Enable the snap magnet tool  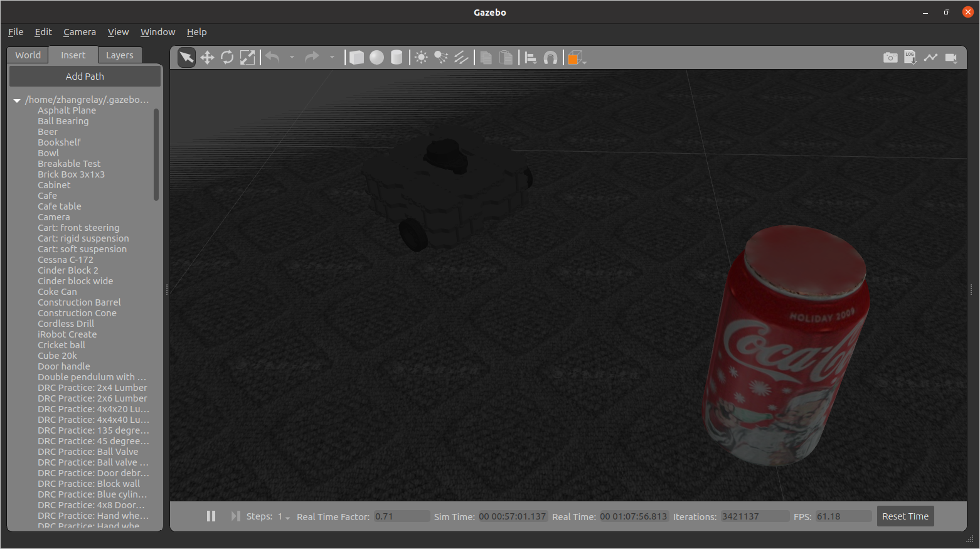point(550,58)
